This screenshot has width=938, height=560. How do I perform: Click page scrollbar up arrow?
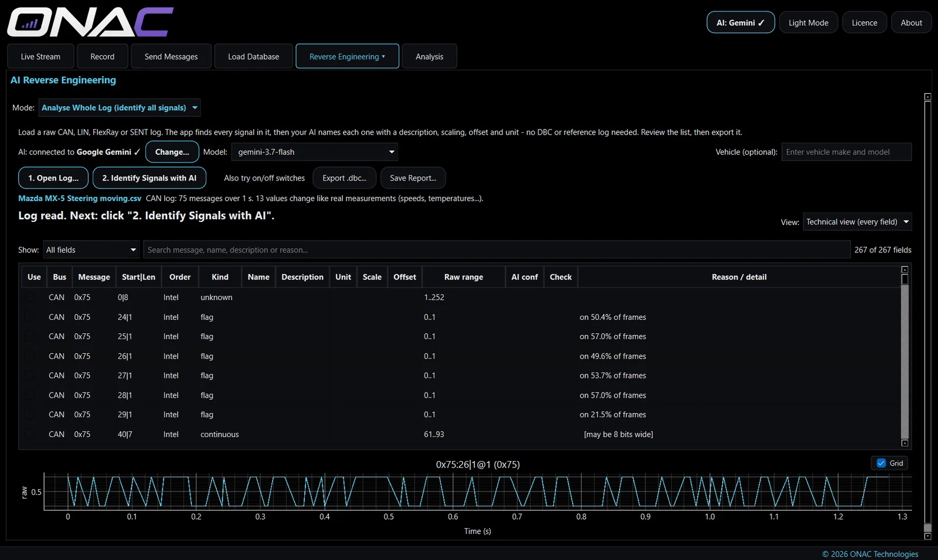[927, 97]
